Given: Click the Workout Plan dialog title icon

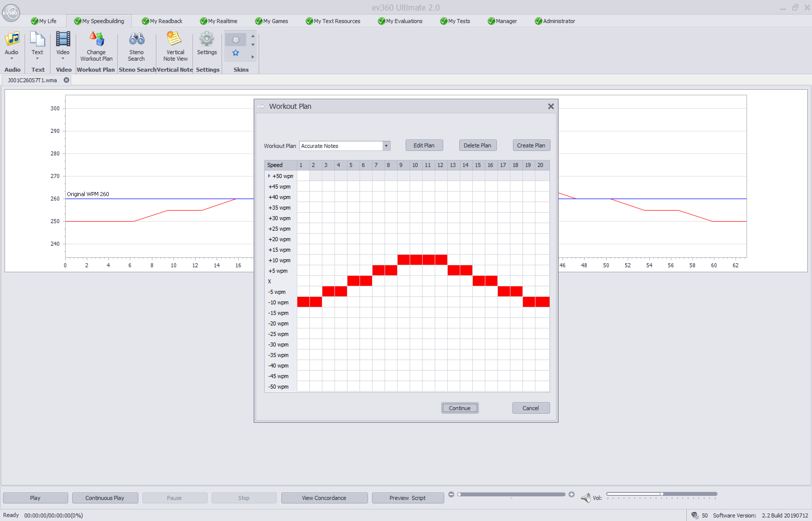Looking at the screenshot, I should point(262,106).
